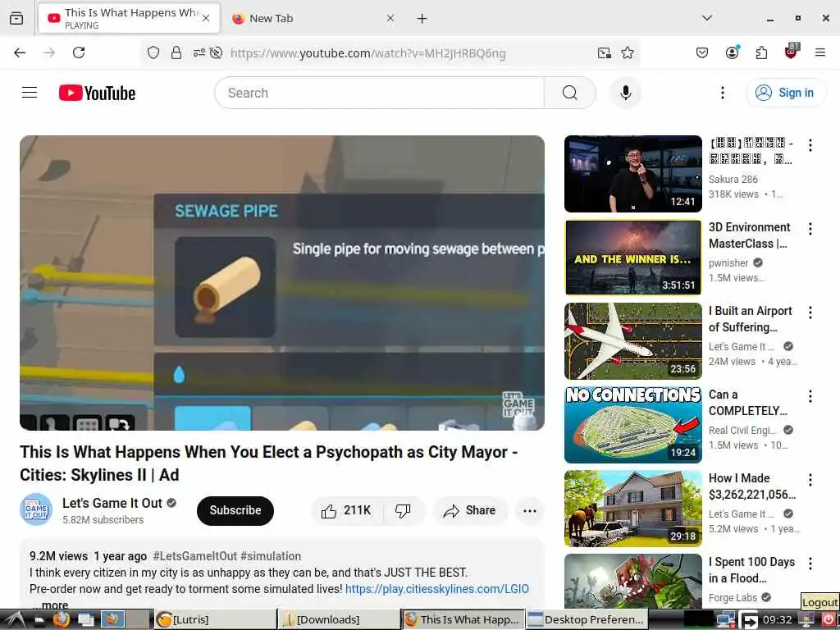
Task: Open the #LetsGameItOut hashtag link
Action: click(195, 556)
